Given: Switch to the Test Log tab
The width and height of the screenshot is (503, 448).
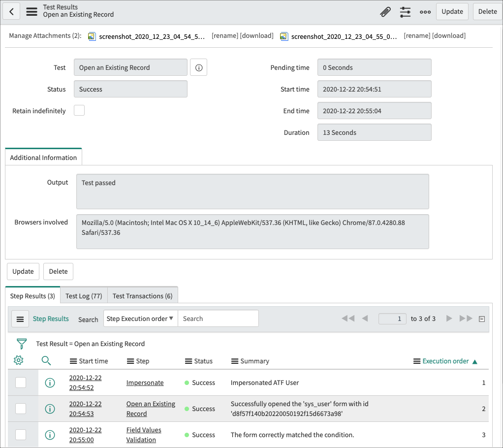Looking at the screenshot, I should [x=83, y=295].
